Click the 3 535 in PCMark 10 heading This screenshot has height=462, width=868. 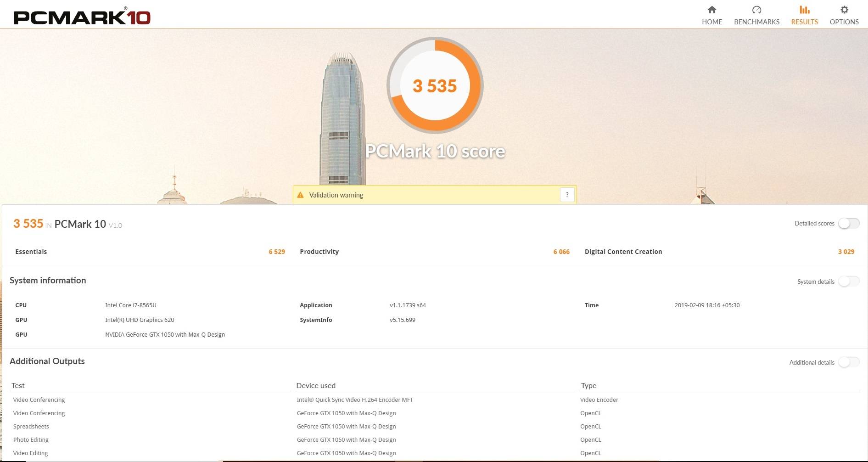(67, 224)
